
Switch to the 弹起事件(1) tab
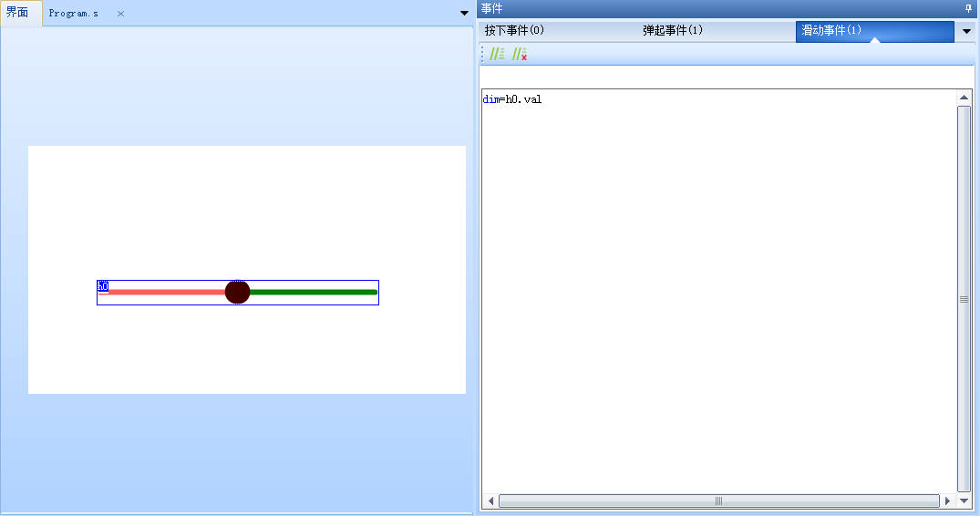click(673, 31)
